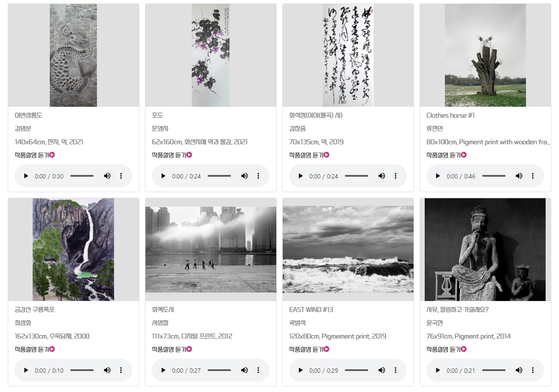Open more options on the 화석정 audio player
The width and height of the screenshot is (559, 392).
(x=396, y=176)
